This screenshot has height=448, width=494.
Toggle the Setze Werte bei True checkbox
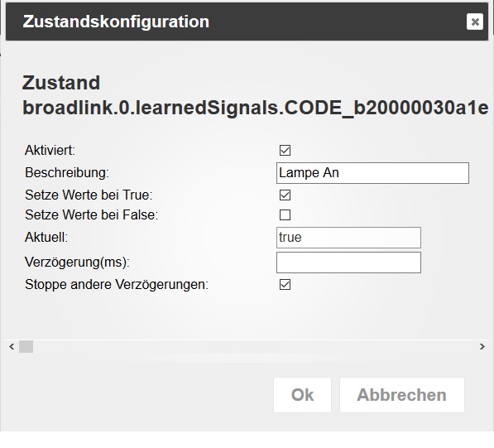click(x=285, y=195)
